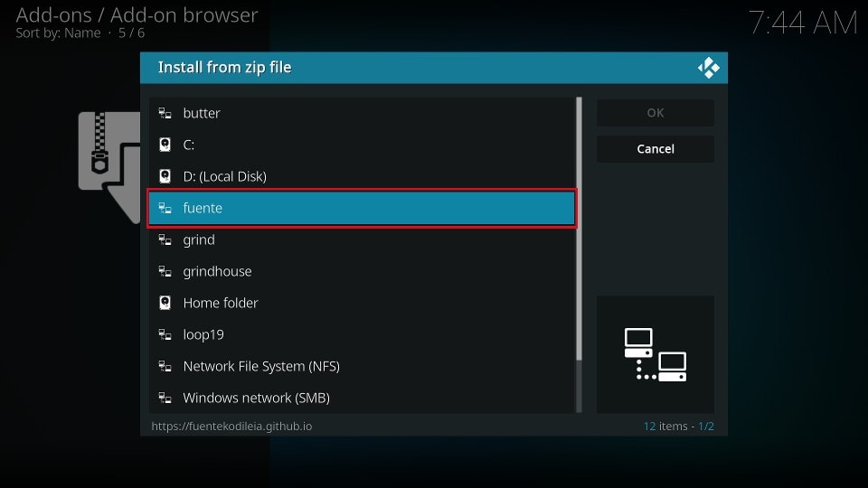The image size is (868, 488).
Task: Click the 12 items page counter
Action: (678, 426)
